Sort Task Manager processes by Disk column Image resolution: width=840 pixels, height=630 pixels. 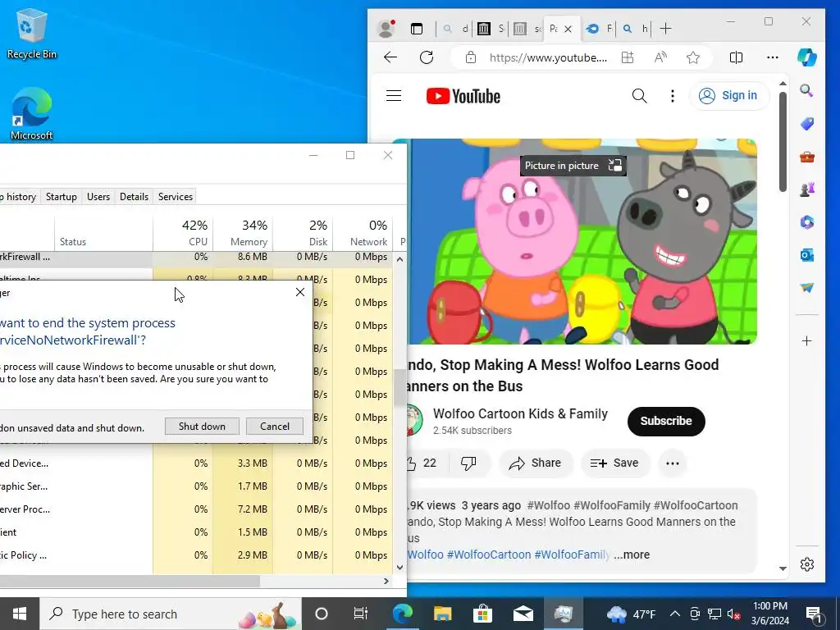point(304,233)
